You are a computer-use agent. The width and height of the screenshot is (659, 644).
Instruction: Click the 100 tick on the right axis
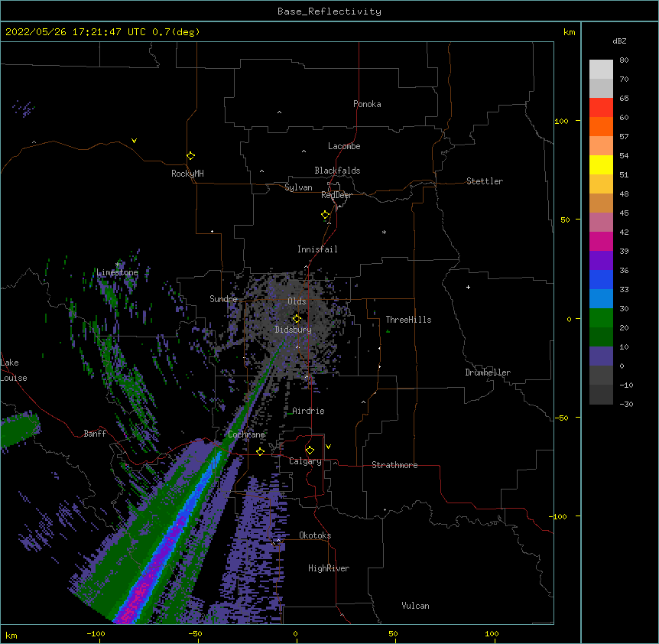561,121
